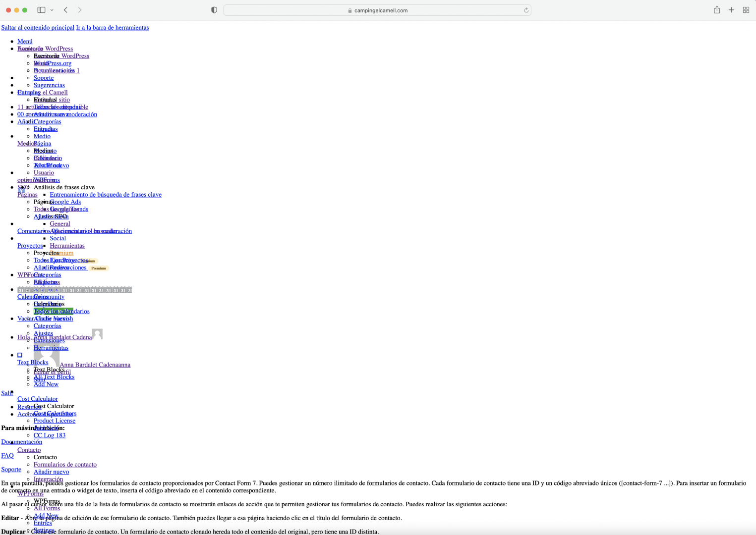Open the Formularios de contacto link
This screenshot has width=756, height=535.
(65, 465)
